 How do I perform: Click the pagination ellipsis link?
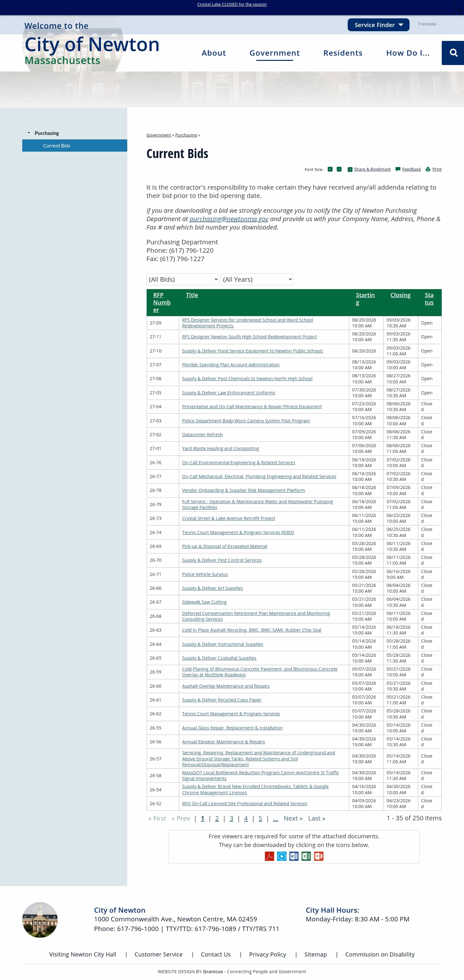275,818
